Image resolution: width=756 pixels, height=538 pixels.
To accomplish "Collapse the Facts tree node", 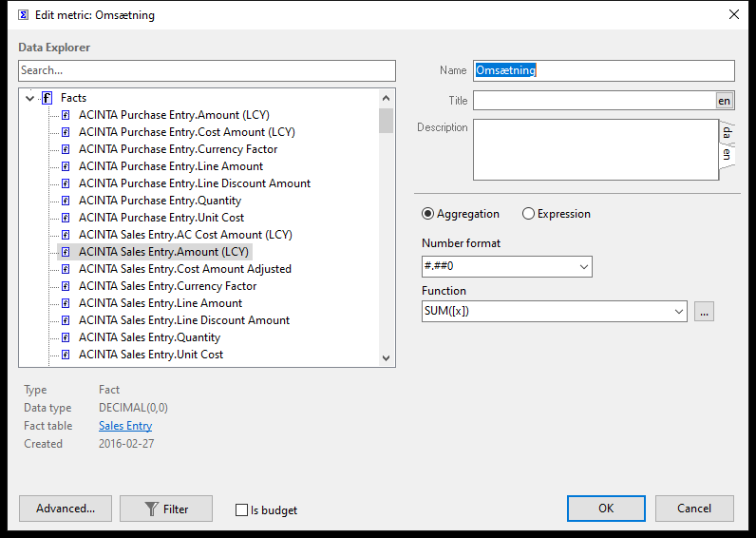I will [x=29, y=99].
